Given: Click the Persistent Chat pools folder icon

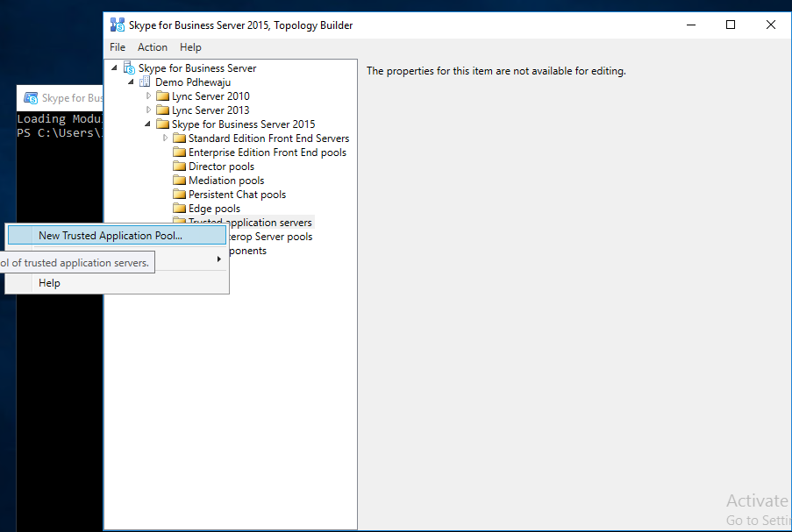Looking at the screenshot, I should 179,195.
